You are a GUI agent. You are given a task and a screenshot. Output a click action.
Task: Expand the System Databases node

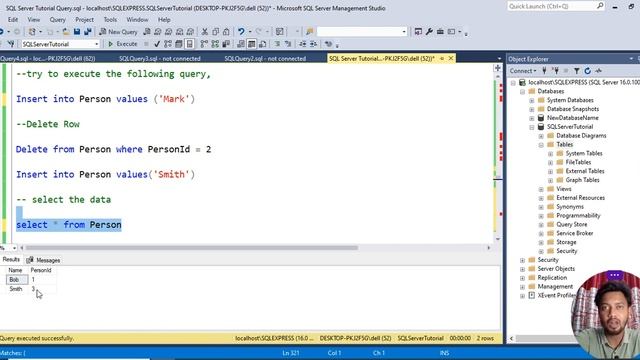click(531, 100)
